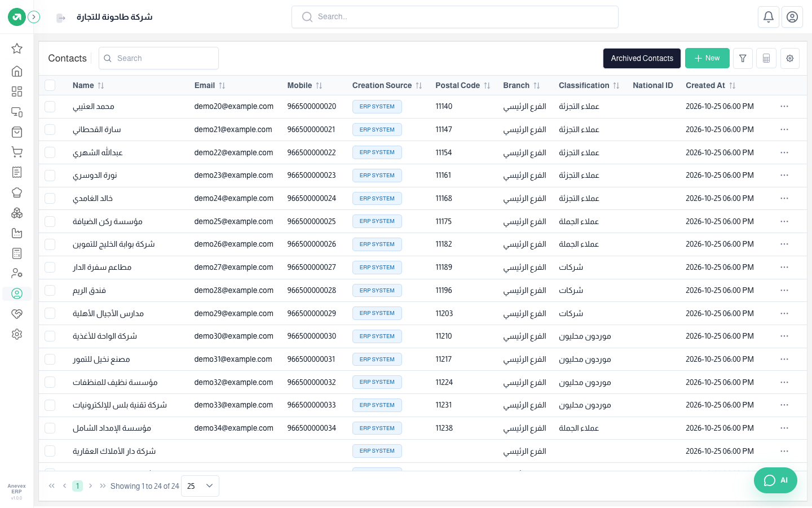Tick the checkbox for demo26@example.com row
The width and height of the screenshot is (812, 508).
[50, 244]
